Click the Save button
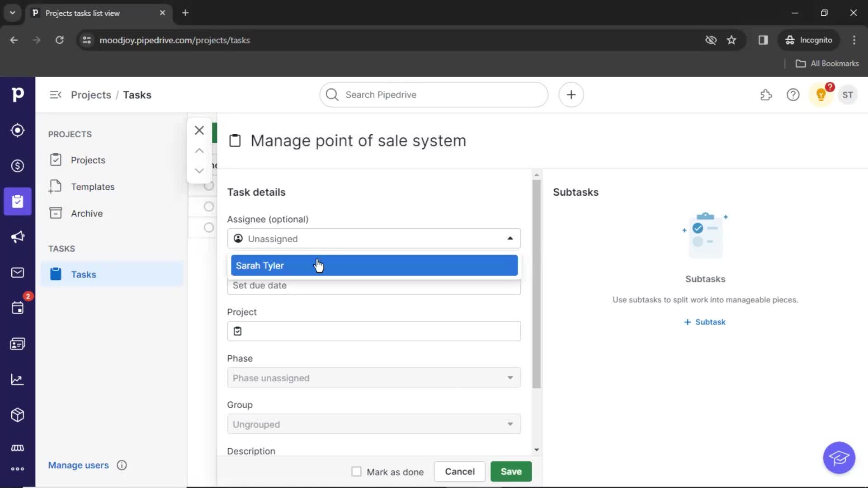The image size is (868, 488). tap(511, 471)
